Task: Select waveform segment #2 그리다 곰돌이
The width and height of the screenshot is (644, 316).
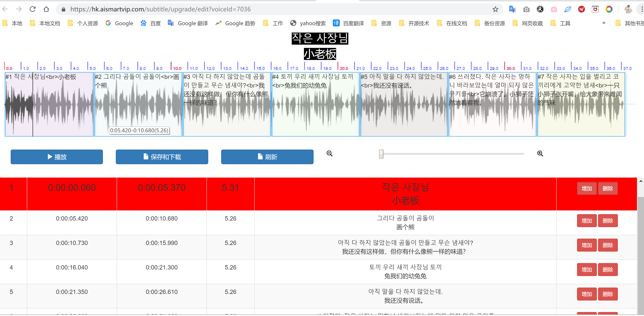Action: point(138,104)
